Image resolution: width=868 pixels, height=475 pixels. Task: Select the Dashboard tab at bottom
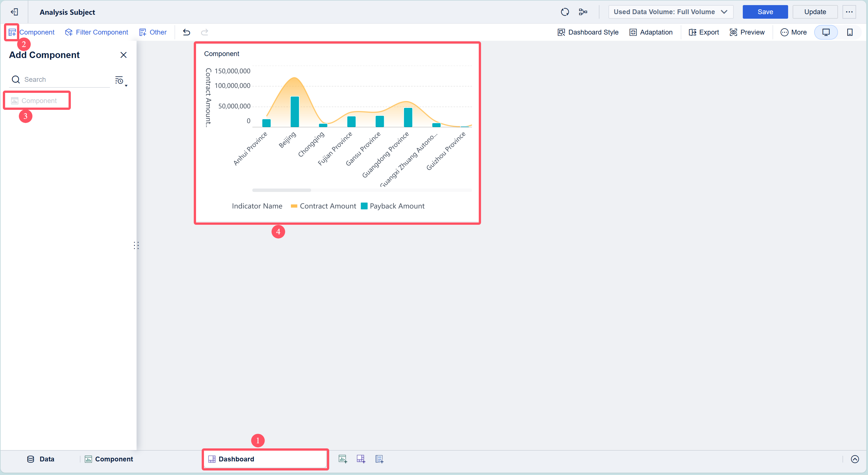coord(265,459)
